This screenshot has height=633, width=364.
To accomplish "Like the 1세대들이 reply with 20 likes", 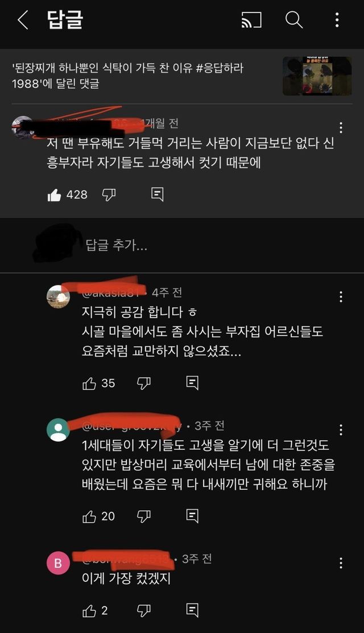I will [89, 516].
